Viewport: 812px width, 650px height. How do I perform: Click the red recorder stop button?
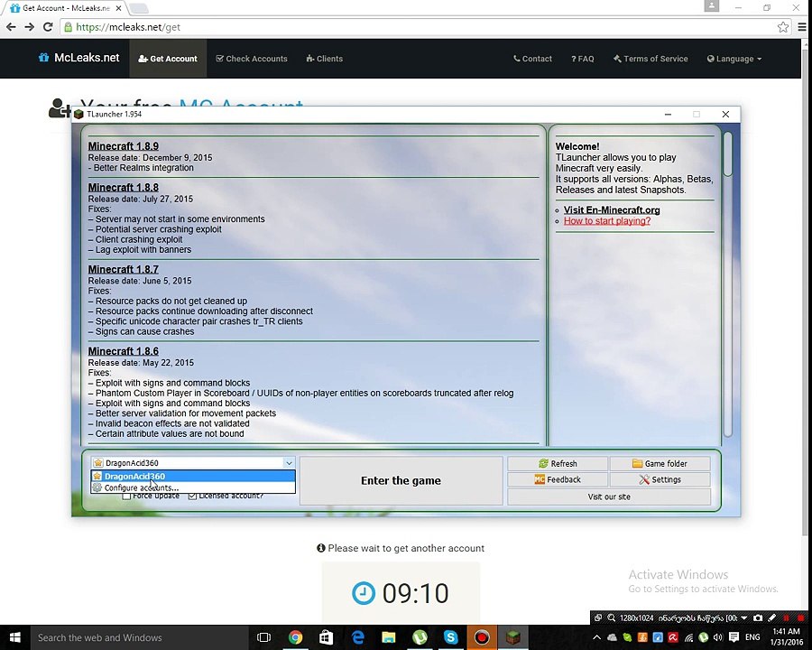(x=800, y=617)
